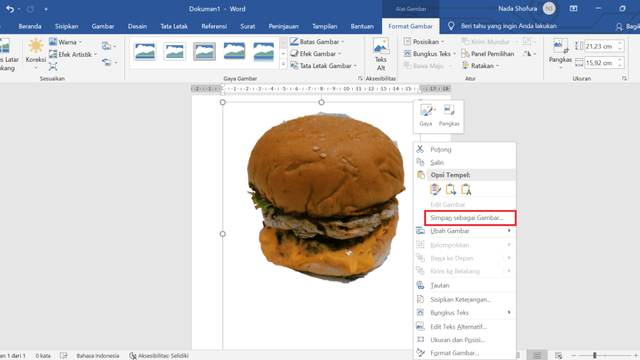Switch to the Beranda tab
640x360 pixels.
click(30, 26)
